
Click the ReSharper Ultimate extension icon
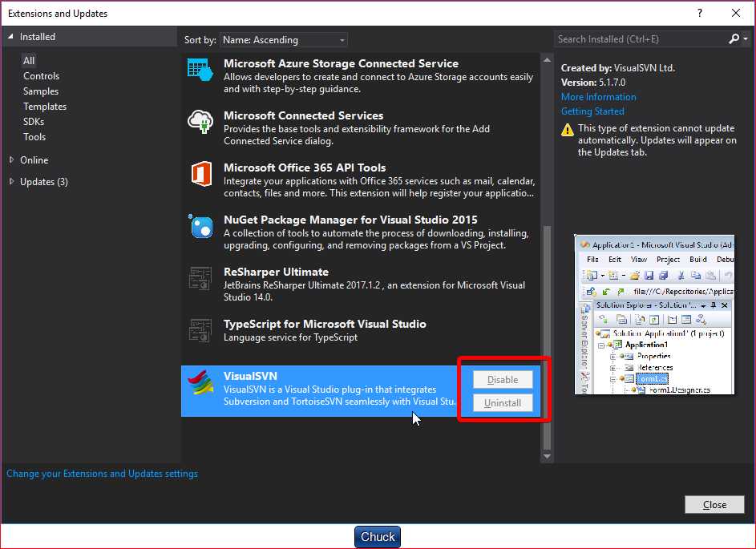tap(200, 278)
